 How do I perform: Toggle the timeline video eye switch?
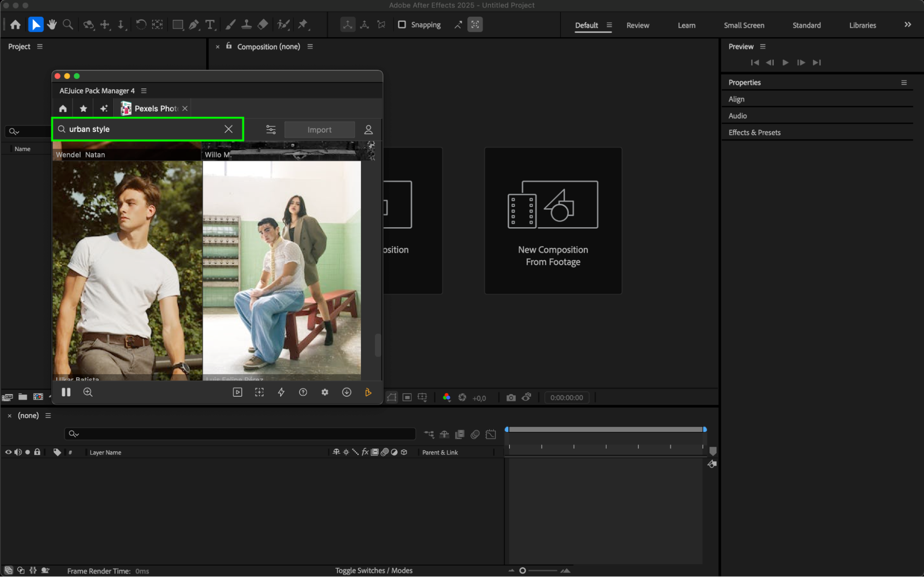pyautogui.click(x=8, y=452)
